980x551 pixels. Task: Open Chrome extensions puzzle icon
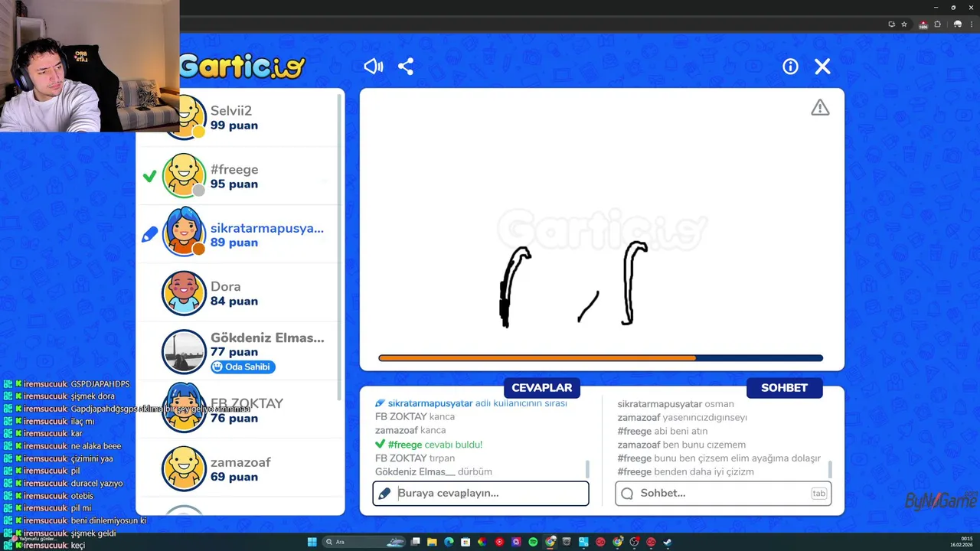[937, 24]
